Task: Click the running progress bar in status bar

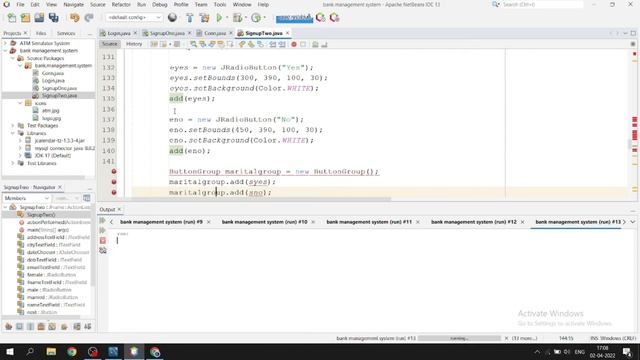Action: (x=459, y=338)
